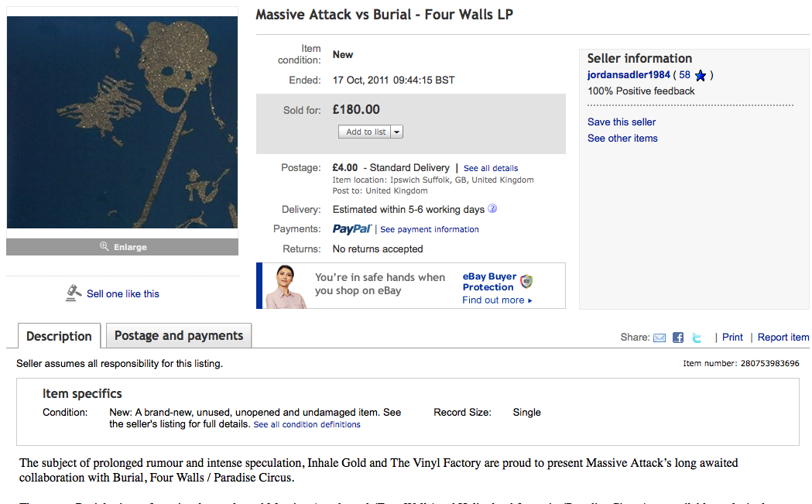Switch to Postage and payments tab
812x504 pixels.
[179, 336]
